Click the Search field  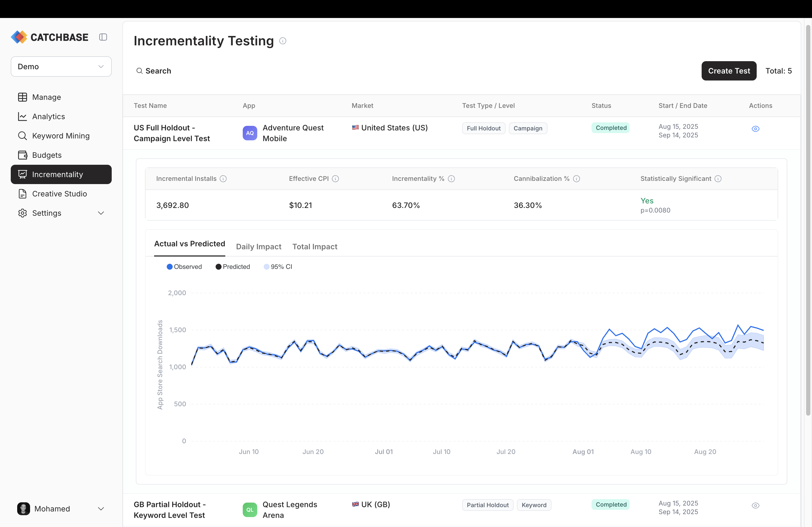158,71
